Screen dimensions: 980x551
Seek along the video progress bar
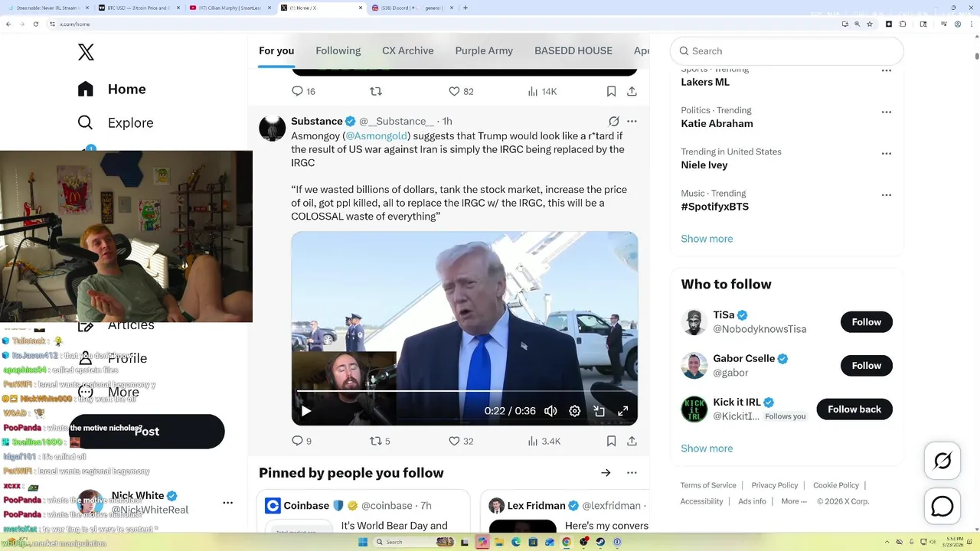coord(464,391)
